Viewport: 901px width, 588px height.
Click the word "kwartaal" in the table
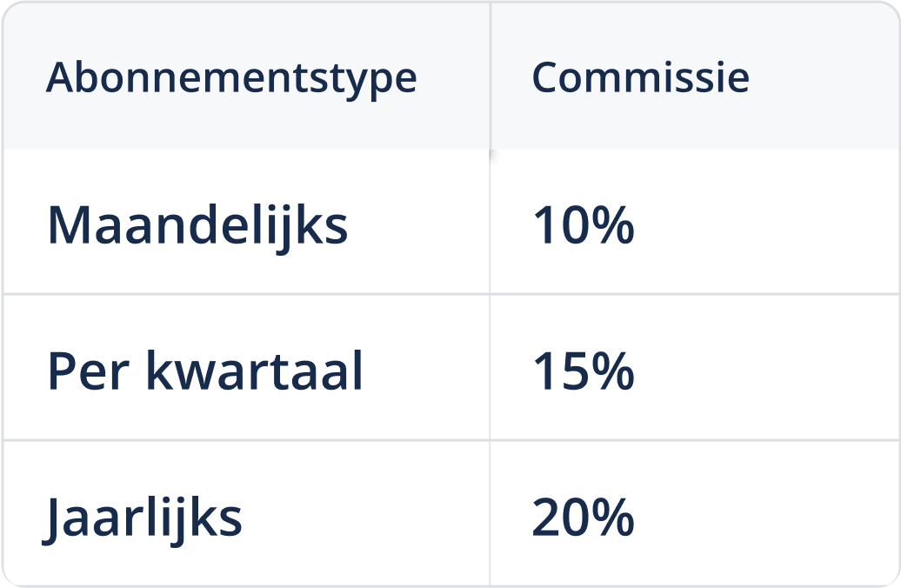tap(253, 371)
